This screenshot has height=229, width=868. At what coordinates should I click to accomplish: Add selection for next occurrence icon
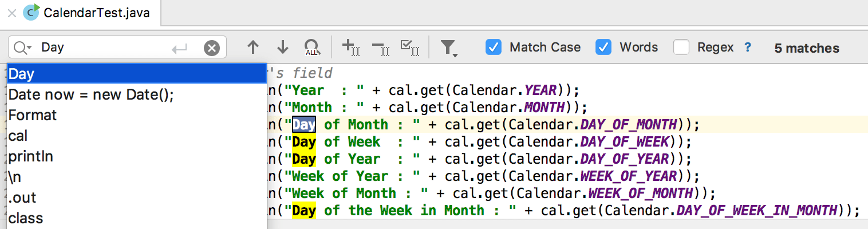pos(350,48)
